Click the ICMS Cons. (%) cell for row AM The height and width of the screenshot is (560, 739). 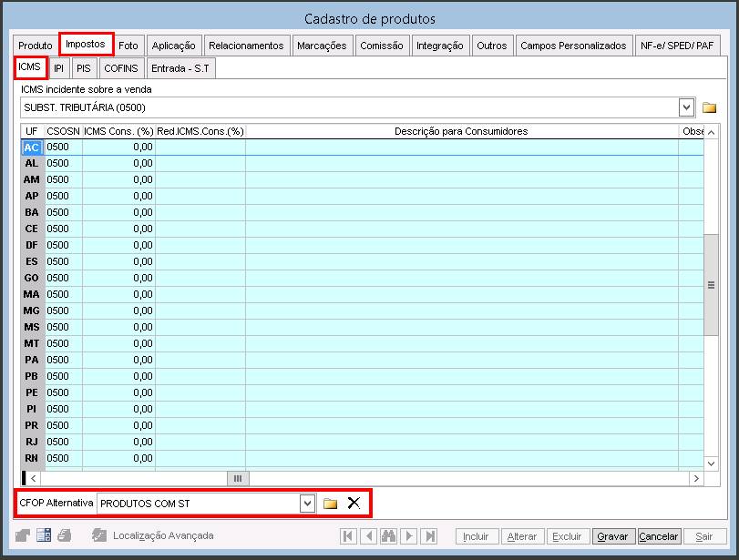tap(118, 179)
